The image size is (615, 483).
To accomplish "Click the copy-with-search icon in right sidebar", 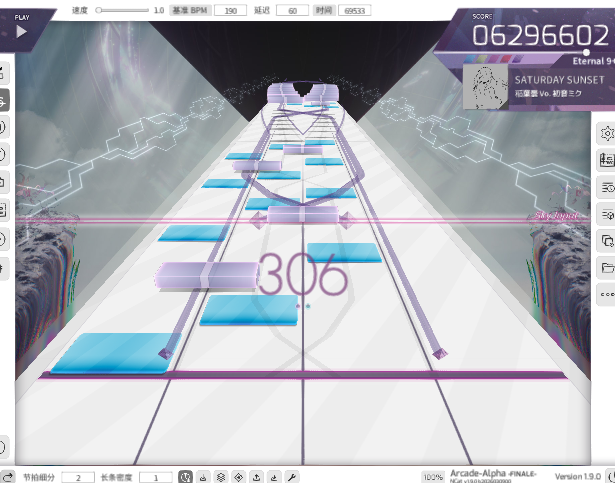I will point(606,241).
